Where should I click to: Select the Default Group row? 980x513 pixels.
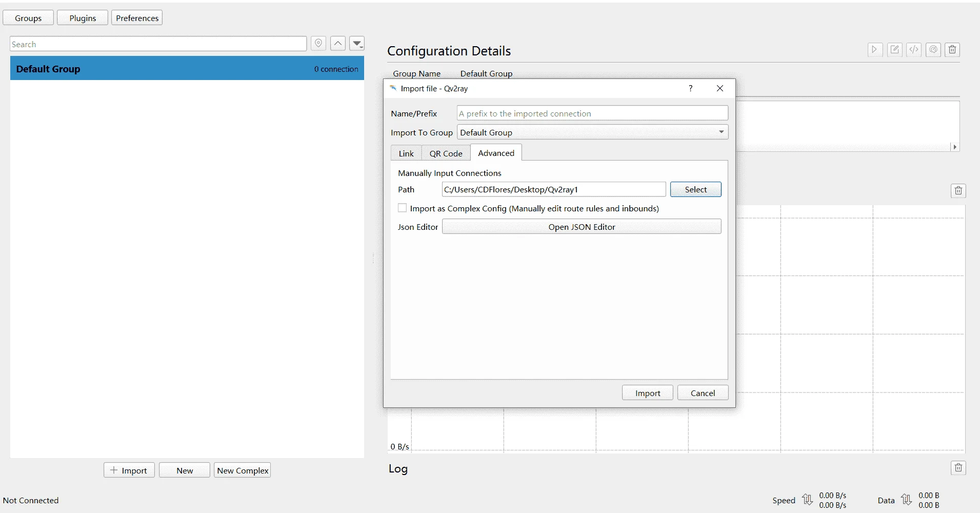[187, 69]
